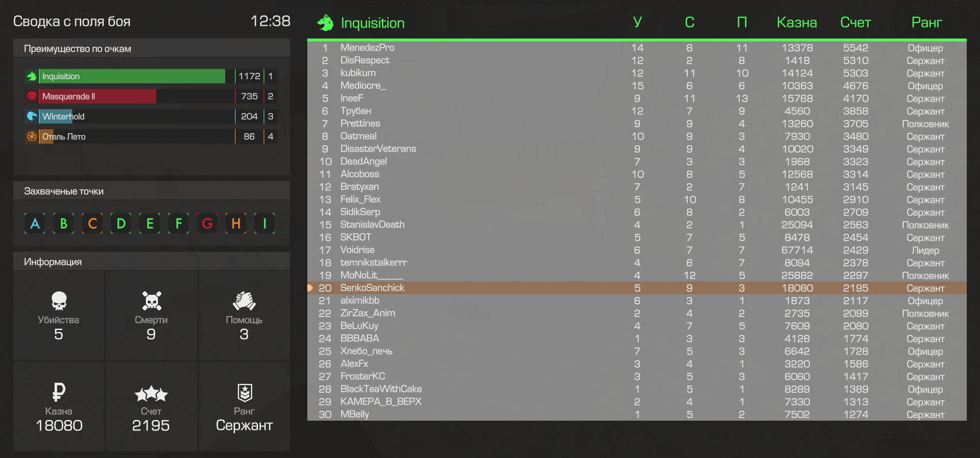
Task: Click the orange Отель Лето faction icon
Action: click(32, 136)
